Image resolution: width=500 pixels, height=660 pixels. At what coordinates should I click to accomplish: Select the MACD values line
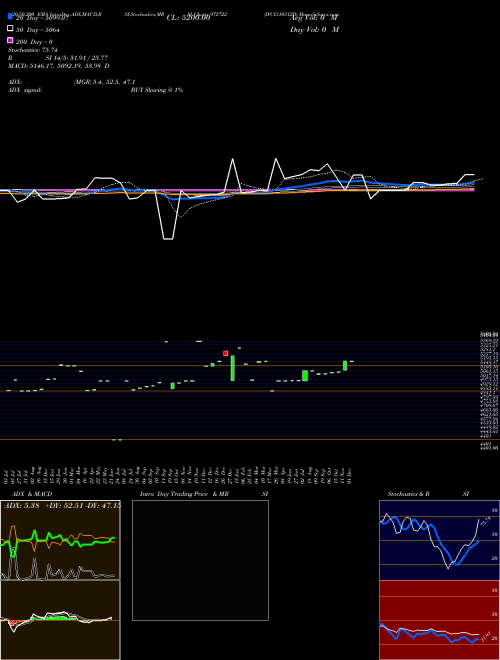tap(59, 66)
